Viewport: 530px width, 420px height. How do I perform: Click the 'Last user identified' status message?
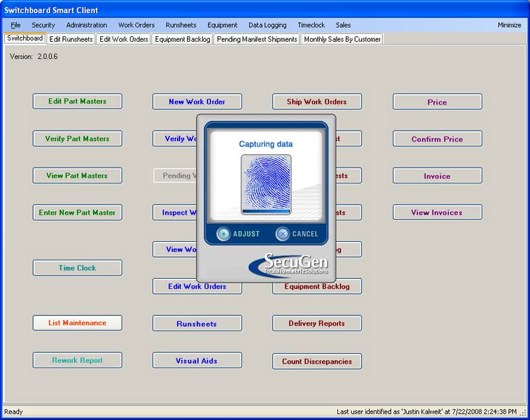click(x=427, y=411)
